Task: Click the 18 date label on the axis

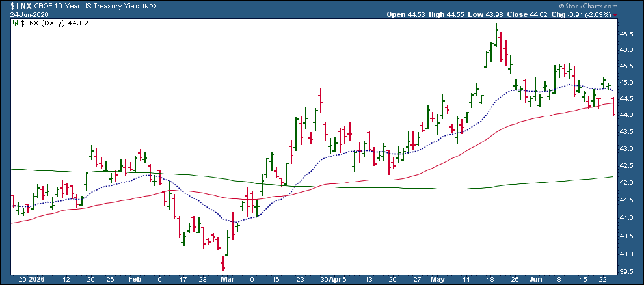Action: click(x=492, y=279)
